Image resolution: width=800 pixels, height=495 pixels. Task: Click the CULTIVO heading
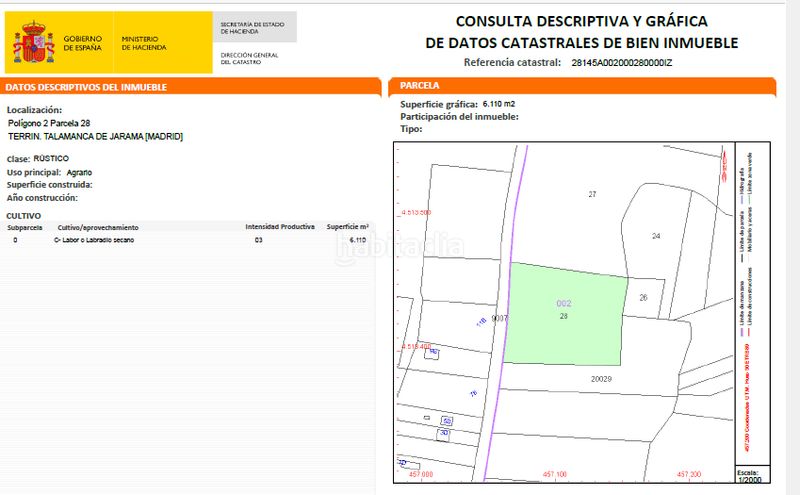[x=23, y=216]
